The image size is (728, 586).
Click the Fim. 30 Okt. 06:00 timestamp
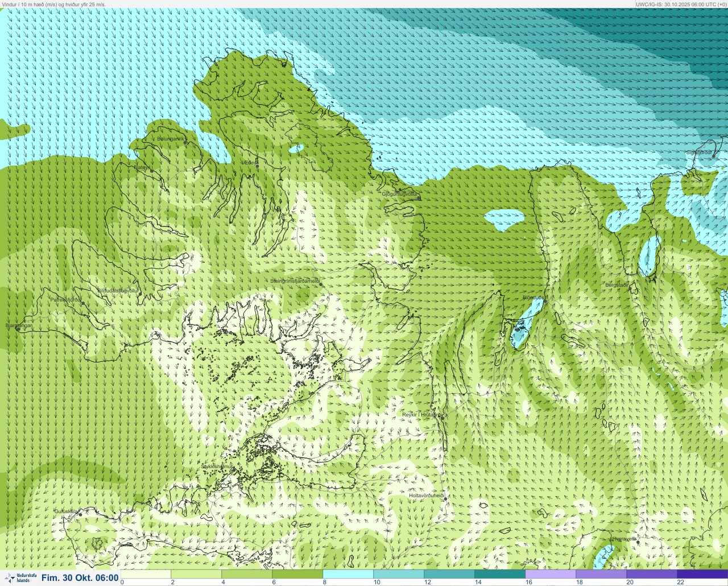pyautogui.click(x=80, y=578)
